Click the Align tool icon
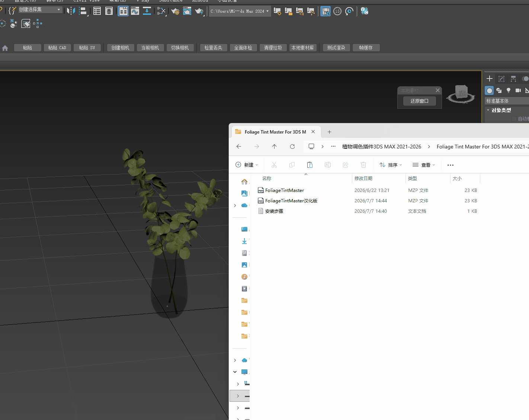529x420 pixels. tap(83, 11)
